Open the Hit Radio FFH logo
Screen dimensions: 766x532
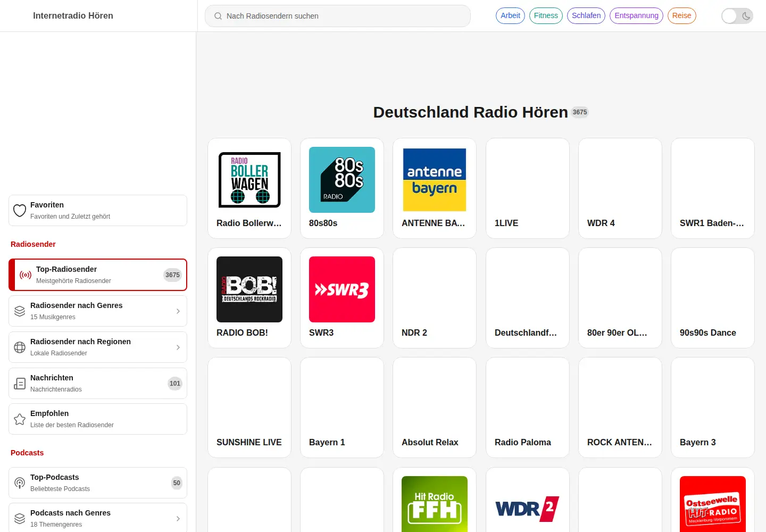(435, 504)
